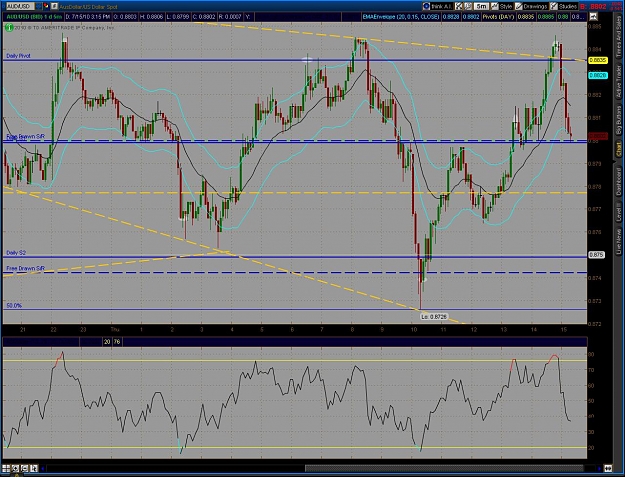Click the O: 0.8803 open value

click(125, 17)
